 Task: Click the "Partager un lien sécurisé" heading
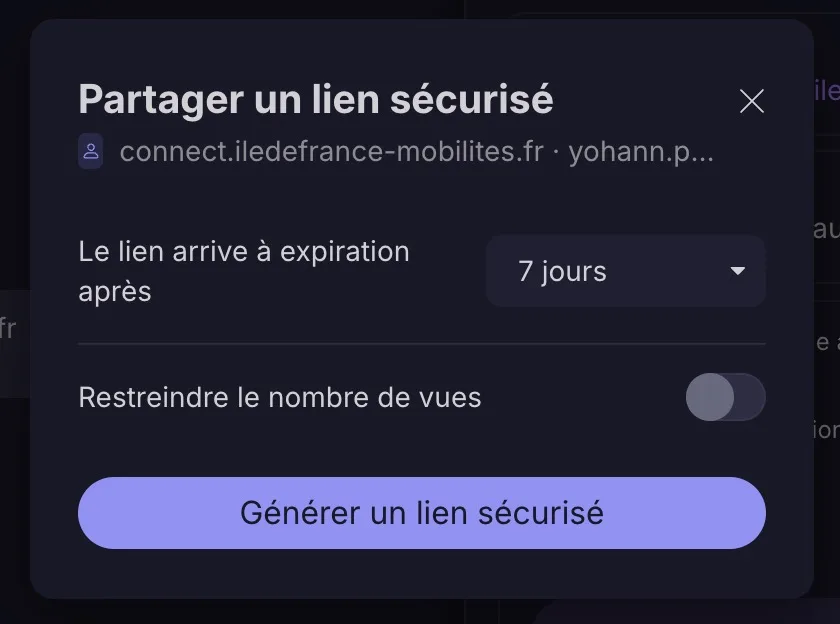point(316,100)
